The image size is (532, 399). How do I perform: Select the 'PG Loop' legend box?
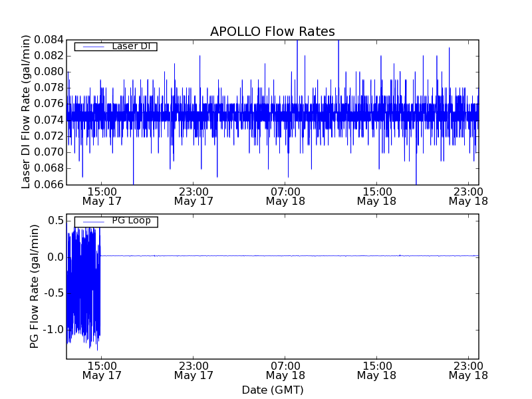click(x=116, y=221)
